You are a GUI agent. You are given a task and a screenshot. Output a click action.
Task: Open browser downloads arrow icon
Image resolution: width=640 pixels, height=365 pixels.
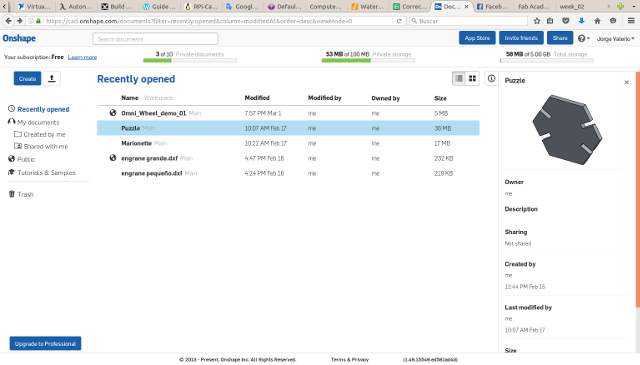(582, 21)
